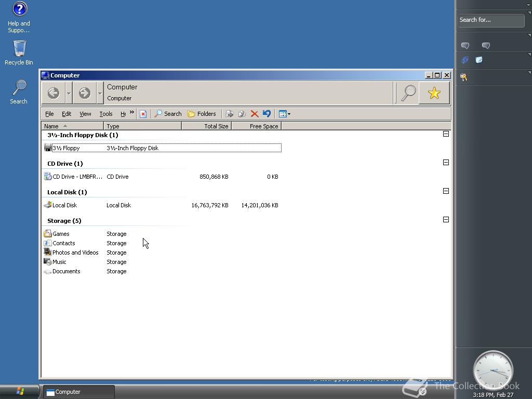Click the Storage (5) group header text
This screenshot has height=399, width=532.
point(64,221)
